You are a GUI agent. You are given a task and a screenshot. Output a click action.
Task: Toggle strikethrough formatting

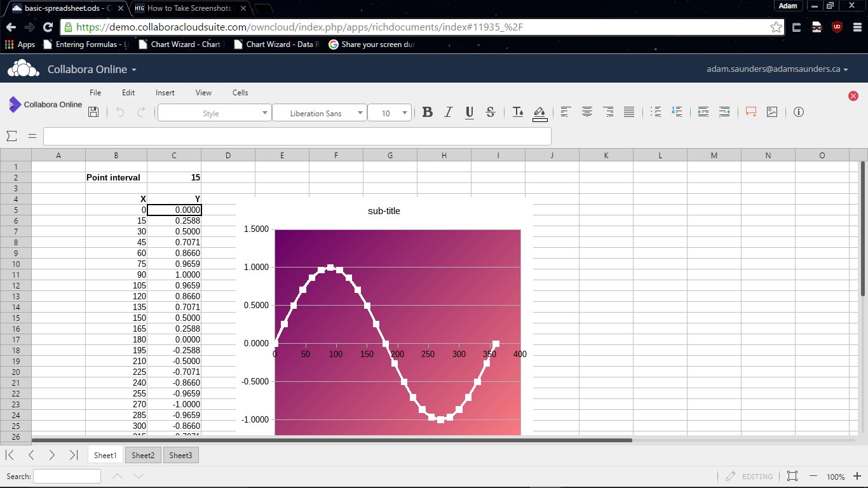coord(490,112)
